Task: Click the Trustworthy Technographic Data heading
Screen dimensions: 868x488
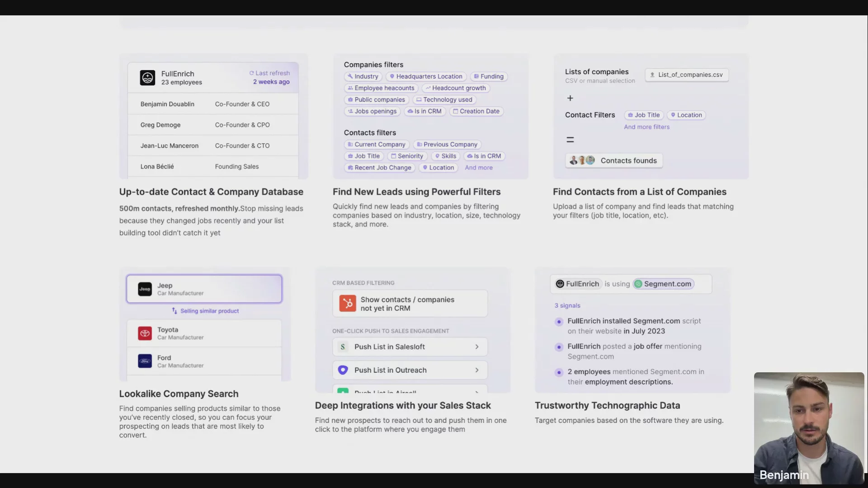Action: click(607, 406)
